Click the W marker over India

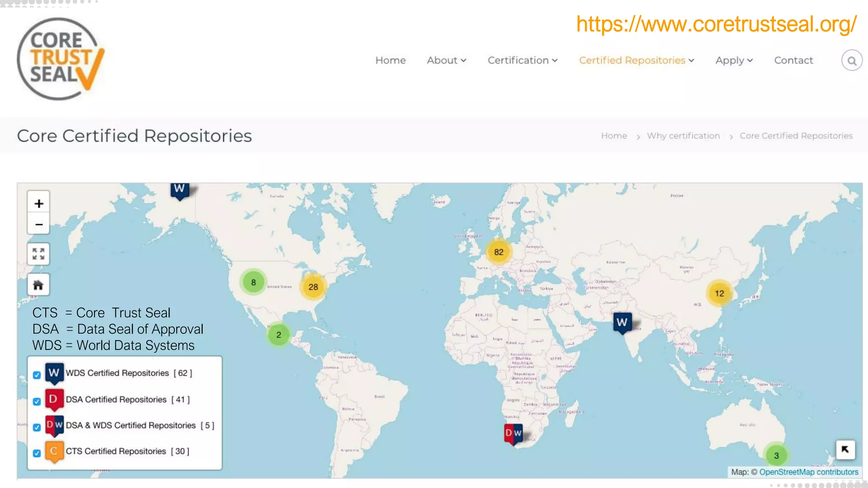[622, 323]
